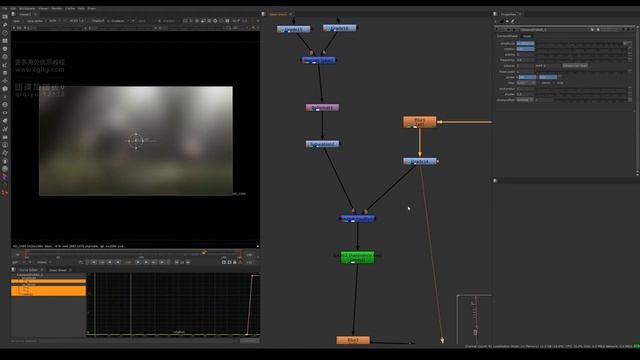640x360 pixels.
Task: Select the Transform1 node
Action: point(322,108)
